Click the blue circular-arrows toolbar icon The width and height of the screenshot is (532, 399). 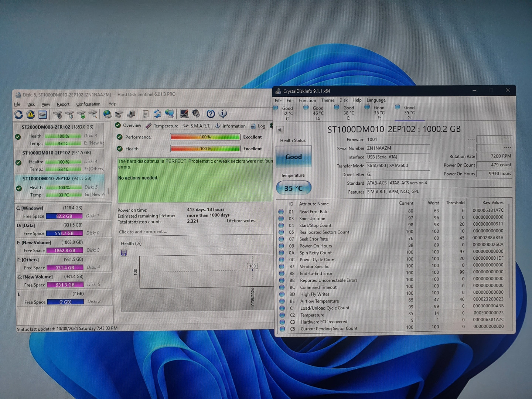[x=157, y=114]
